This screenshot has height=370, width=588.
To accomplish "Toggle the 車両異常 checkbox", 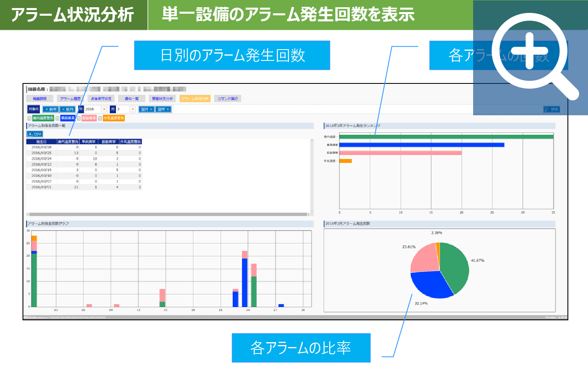I will [58, 118].
